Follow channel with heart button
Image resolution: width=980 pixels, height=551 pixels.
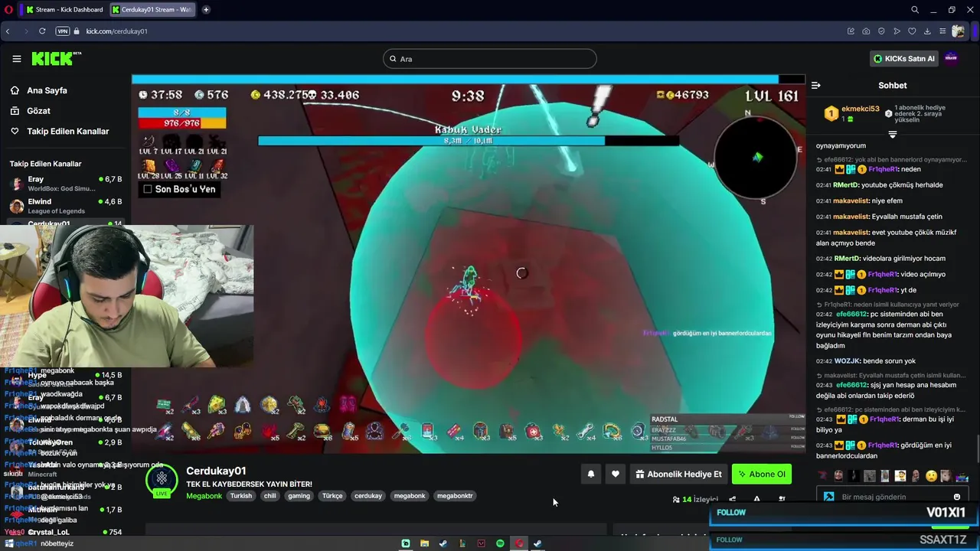click(x=616, y=474)
